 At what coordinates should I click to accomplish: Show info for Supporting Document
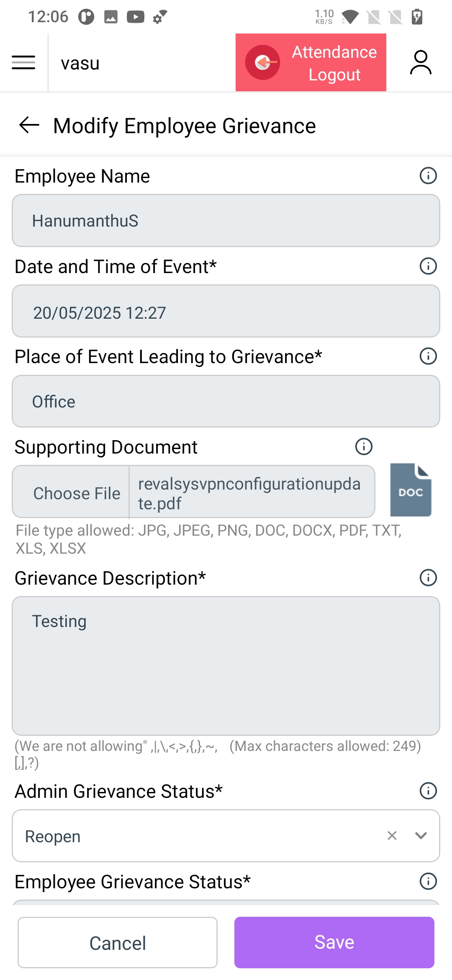tap(364, 447)
